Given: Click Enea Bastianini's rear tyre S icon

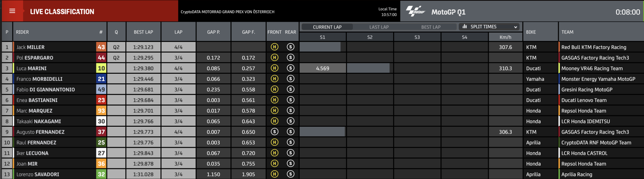Looking at the screenshot, I should [x=290, y=100].
